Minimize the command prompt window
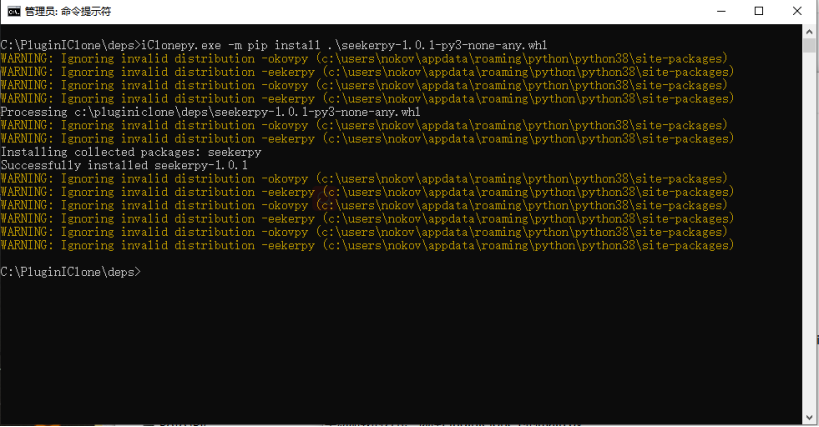This screenshot has width=819, height=427. click(x=721, y=11)
